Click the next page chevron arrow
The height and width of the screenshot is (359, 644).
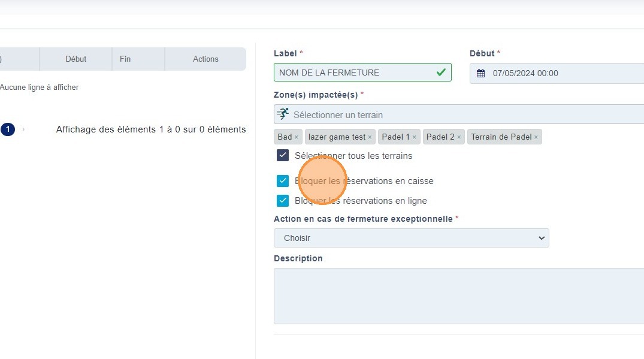click(23, 129)
